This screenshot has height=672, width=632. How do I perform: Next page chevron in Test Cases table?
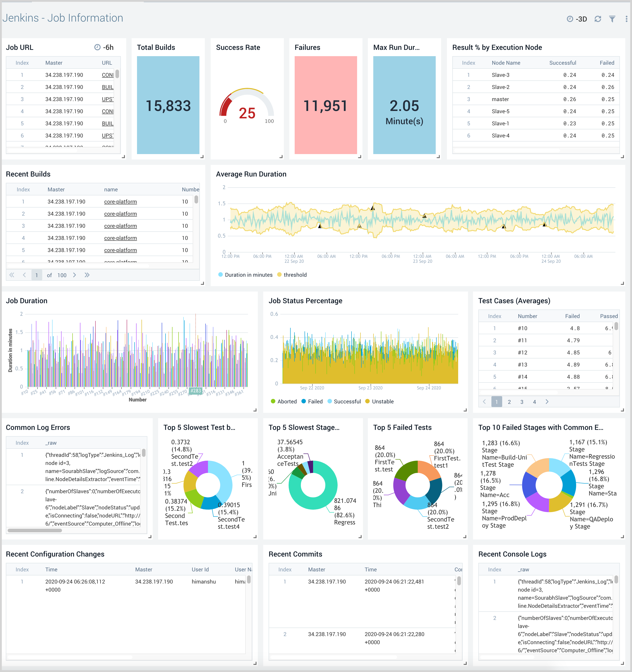pyautogui.click(x=547, y=402)
